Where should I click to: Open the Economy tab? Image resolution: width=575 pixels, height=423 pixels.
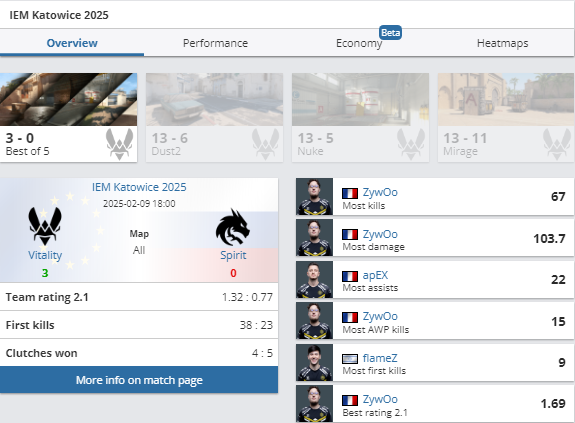pyautogui.click(x=359, y=43)
